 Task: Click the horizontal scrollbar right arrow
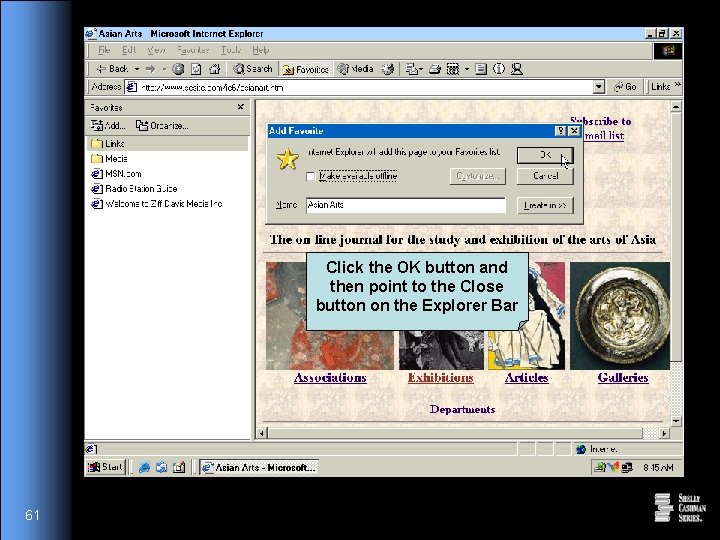click(x=664, y=433)
